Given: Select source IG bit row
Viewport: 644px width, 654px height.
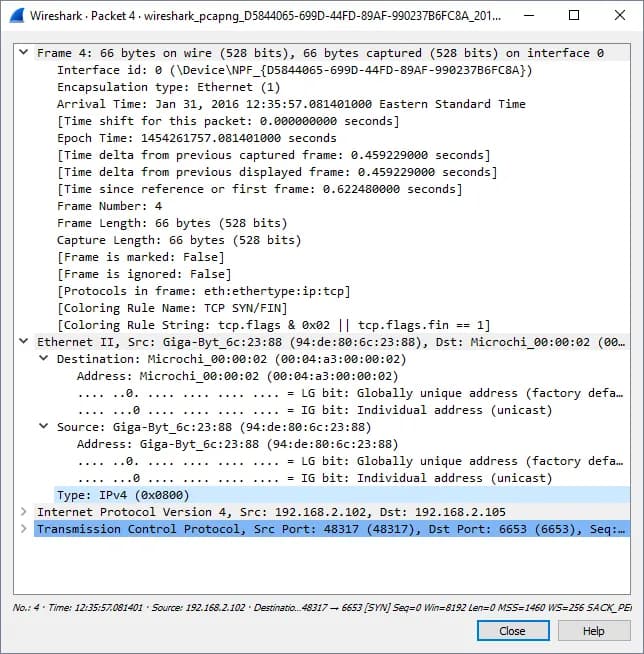Looking at the screenshot, I should [352, 478].
